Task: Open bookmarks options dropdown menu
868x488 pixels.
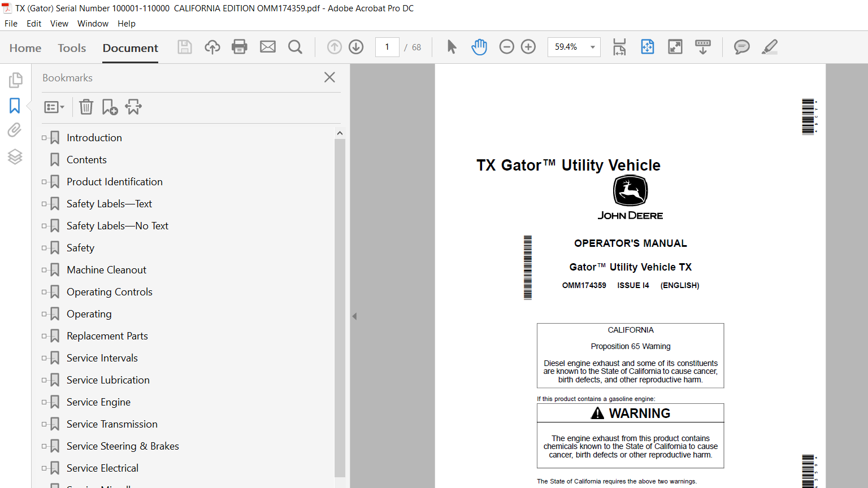Action: click(54, 107)
